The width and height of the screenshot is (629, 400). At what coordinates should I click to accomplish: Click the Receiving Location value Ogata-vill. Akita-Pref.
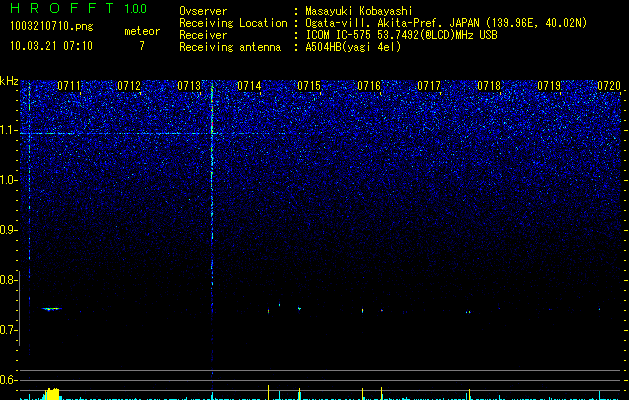[374, 23]
